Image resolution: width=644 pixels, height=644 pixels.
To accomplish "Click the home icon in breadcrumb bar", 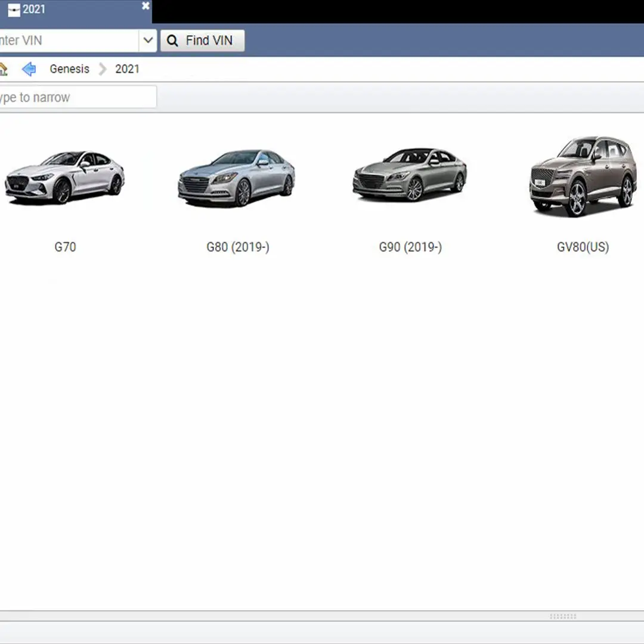I will pos(4,69).
